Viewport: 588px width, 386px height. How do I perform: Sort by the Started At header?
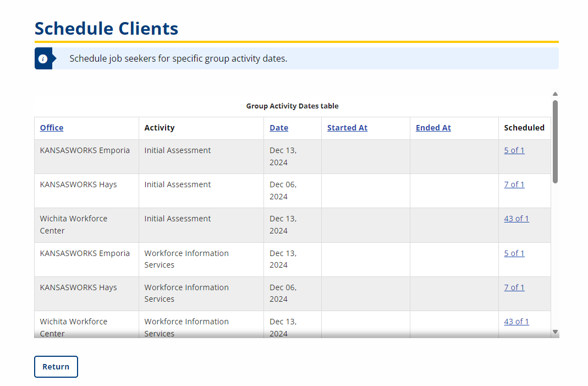[347, 128]
